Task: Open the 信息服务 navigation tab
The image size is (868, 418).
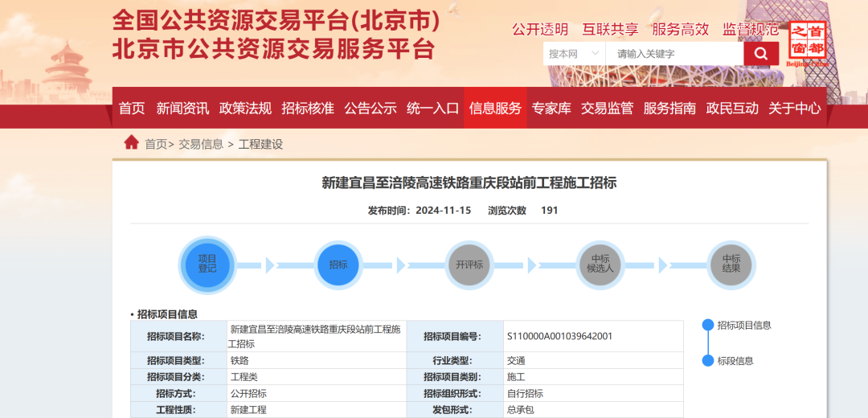Action: click(x=495, y=108)
